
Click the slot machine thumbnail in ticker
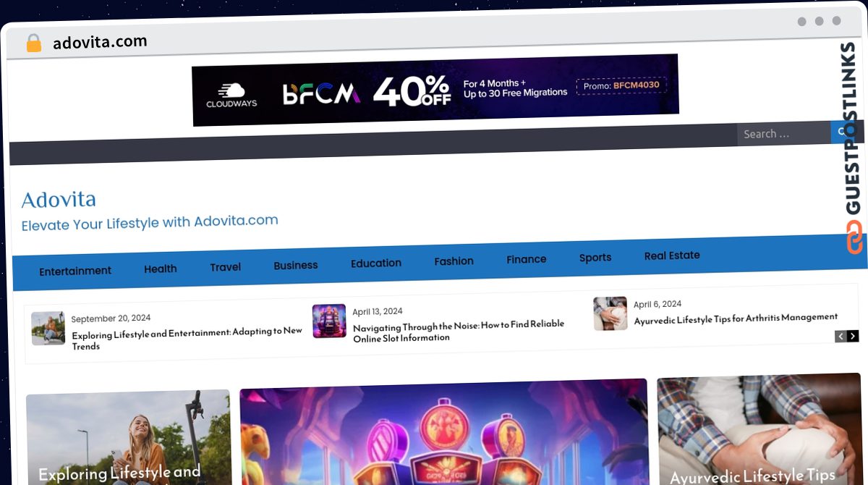coord(329,321)
